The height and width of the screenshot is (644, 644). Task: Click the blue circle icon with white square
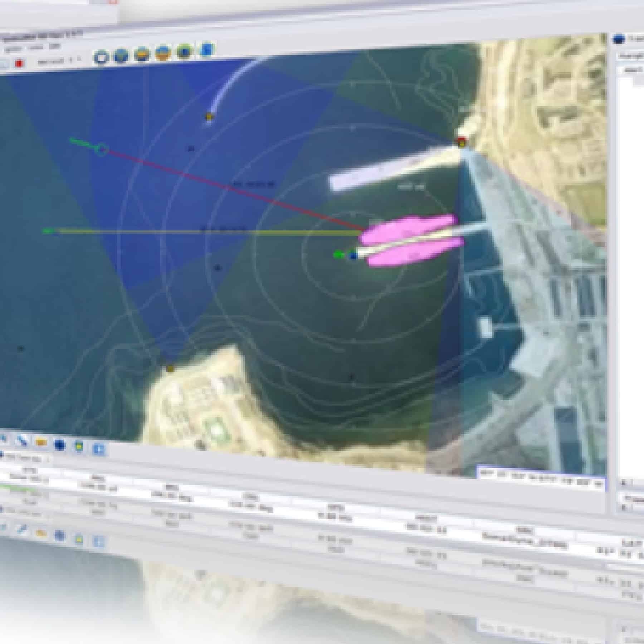point(101,58)
